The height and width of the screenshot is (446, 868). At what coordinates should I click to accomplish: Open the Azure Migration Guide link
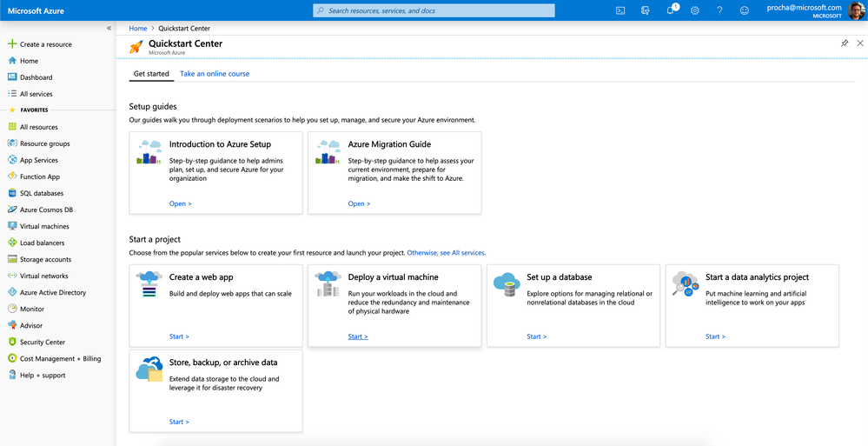tap(359, 204)
